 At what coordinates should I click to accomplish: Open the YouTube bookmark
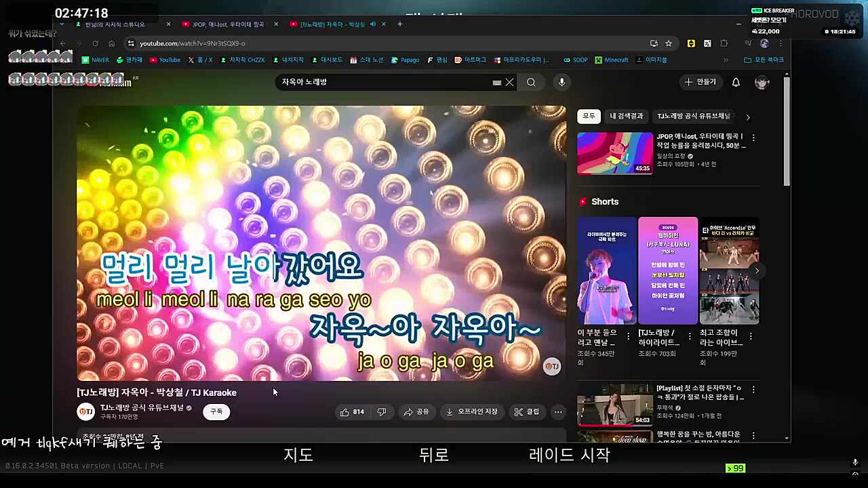tap(165, 60)
